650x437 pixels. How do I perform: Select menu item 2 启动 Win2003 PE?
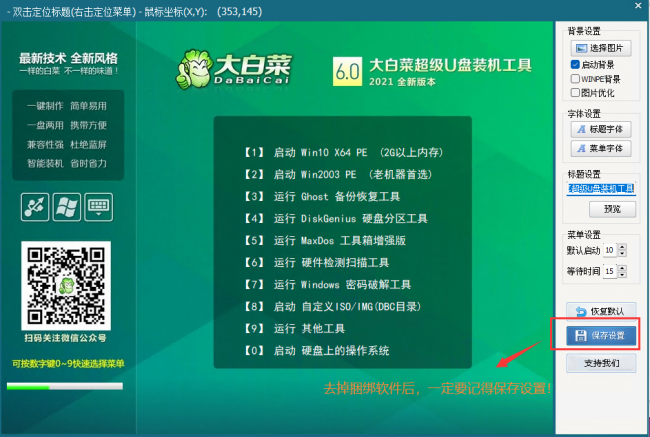pos(337,175)
